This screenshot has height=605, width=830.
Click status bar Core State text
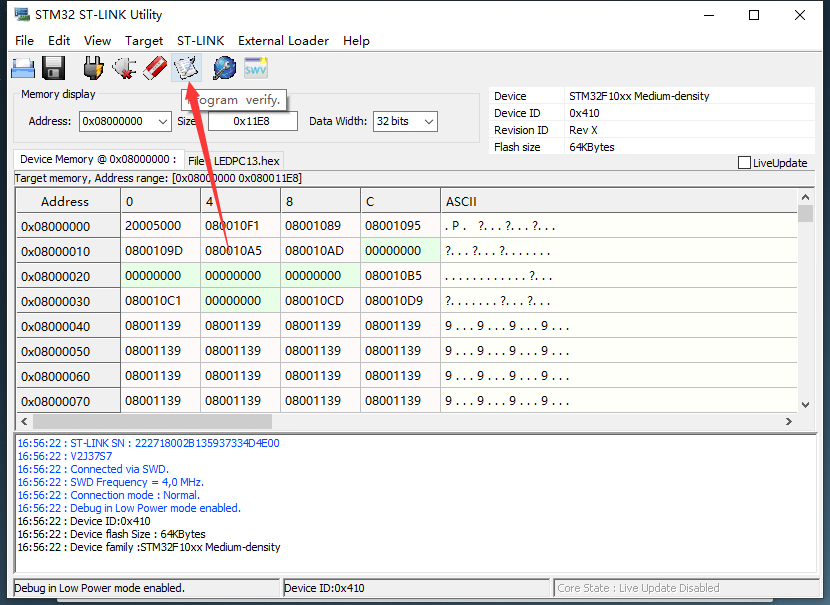[638, 588]
